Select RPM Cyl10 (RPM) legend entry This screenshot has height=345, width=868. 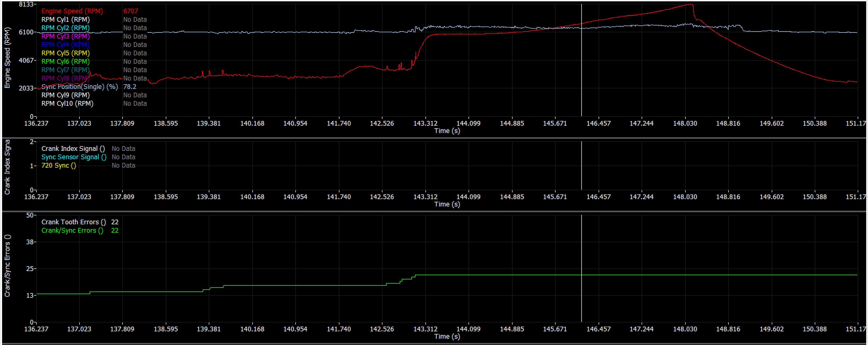coord(67,104)
